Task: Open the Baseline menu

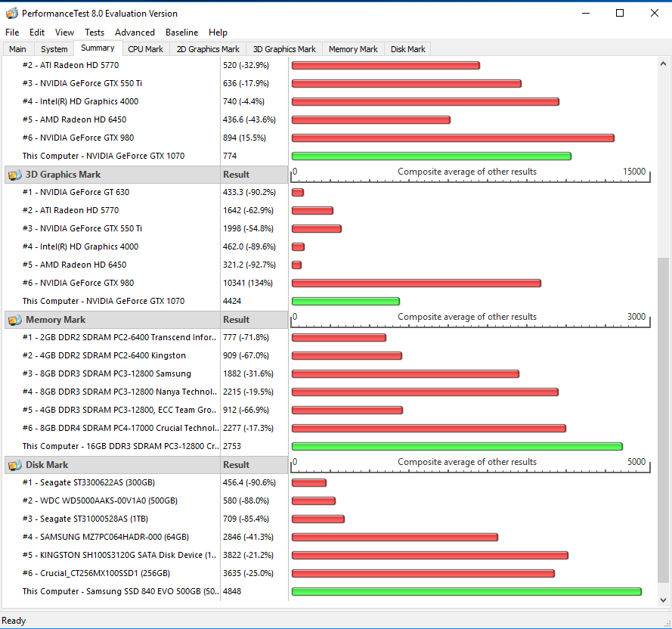Action: tap(181, 33)
